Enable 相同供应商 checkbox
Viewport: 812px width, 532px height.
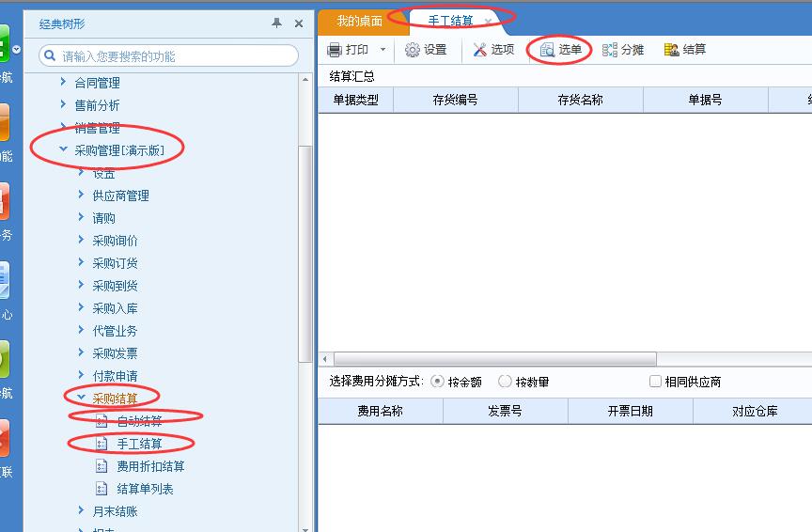[x=656, y=382]
